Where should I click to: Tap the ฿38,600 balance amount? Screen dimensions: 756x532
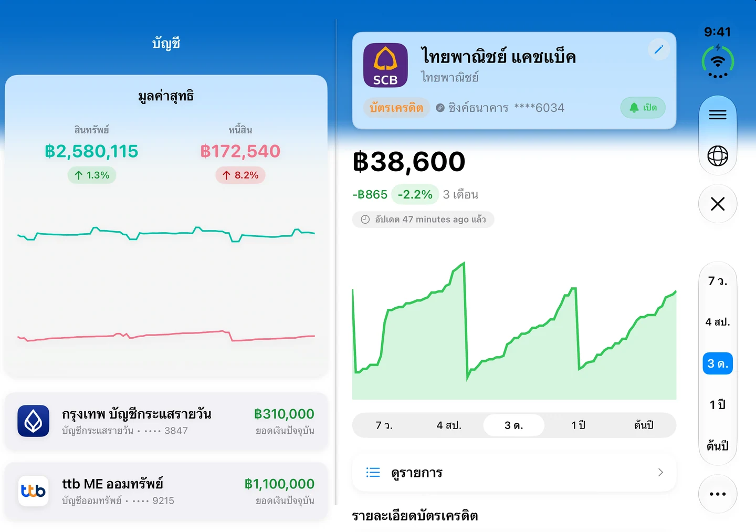click(x=409, y=162)
